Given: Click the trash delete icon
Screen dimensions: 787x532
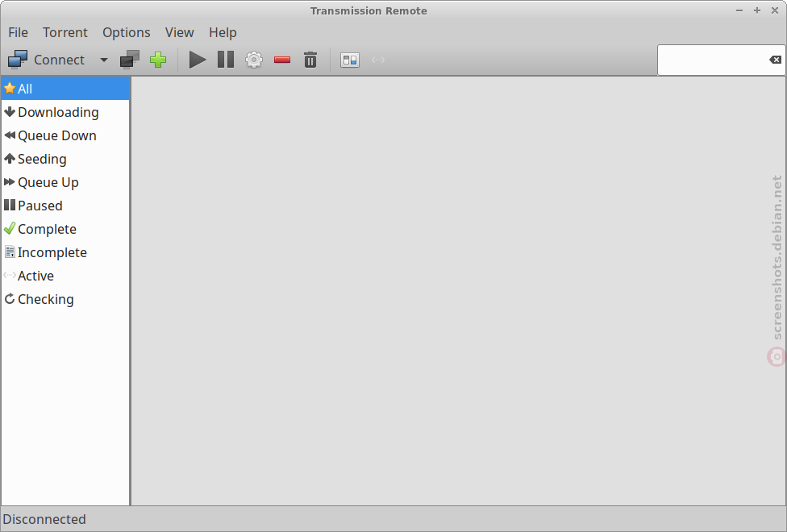Looking at the screenshot, I should point(310,60).
